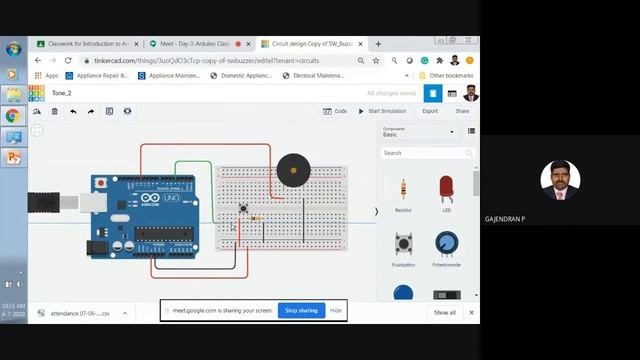Expand attendance download options arrow
This screenshot has width=640, height=360.
[x=125, y=313]
